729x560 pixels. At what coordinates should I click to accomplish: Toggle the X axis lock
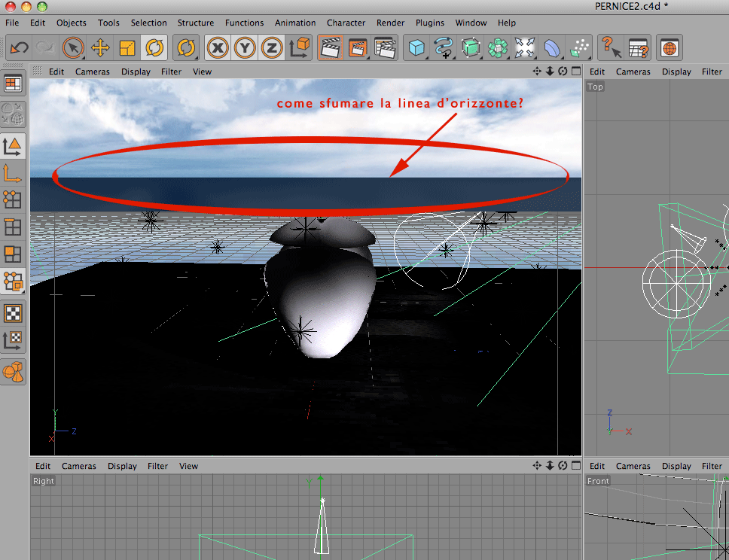click(x=218, y=48)
